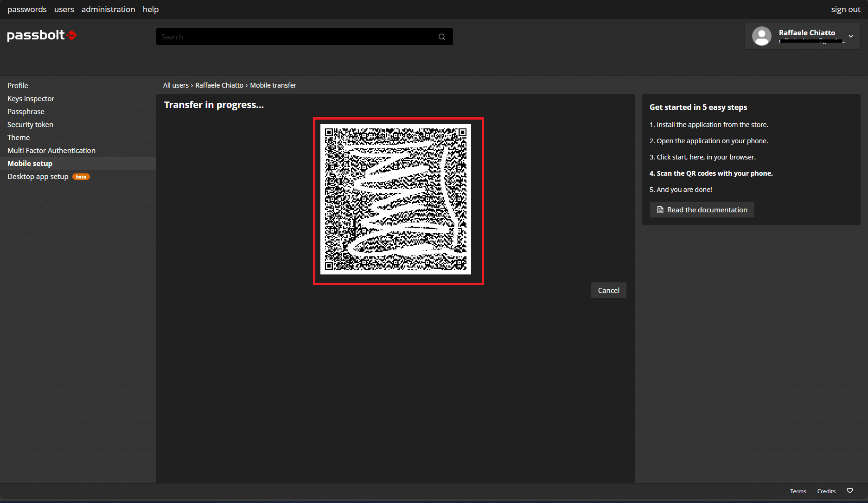Open the Terms link
This screenshot has height=503, width=868.
[x=798, y=491]
